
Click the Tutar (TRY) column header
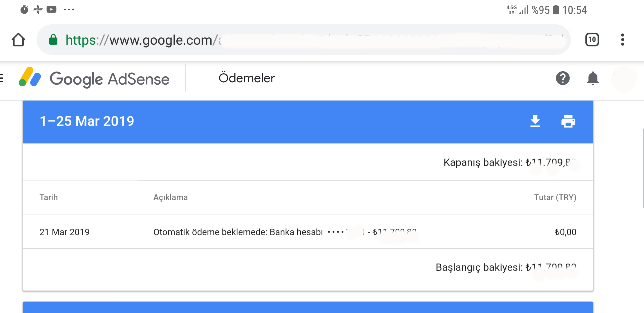tap(555, 197)
